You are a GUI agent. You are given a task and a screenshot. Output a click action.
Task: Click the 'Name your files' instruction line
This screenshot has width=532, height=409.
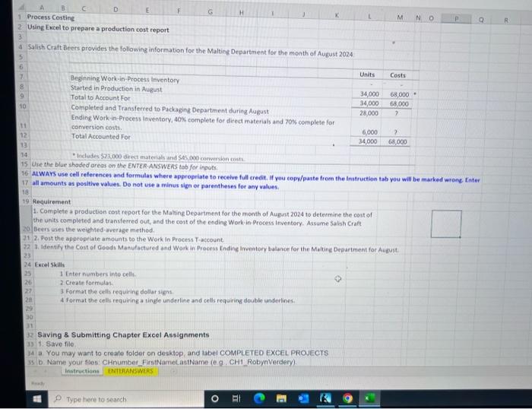click(x=167, y=362)
